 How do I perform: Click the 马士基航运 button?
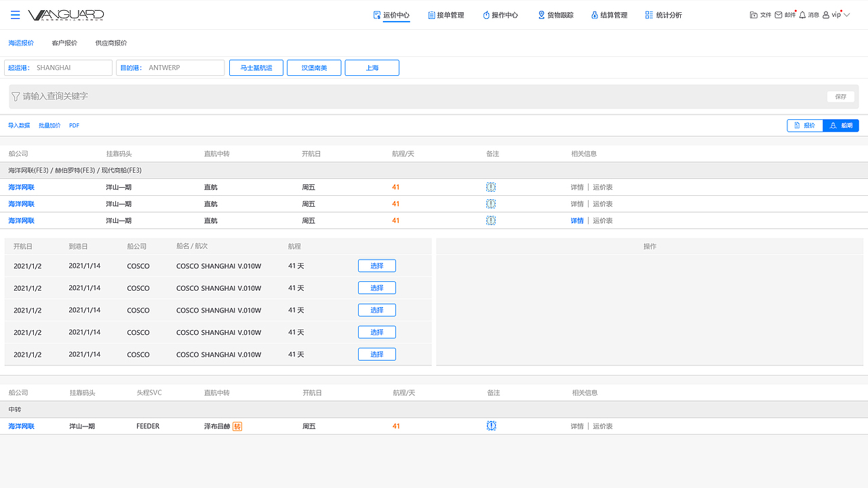tap(256, 68)
